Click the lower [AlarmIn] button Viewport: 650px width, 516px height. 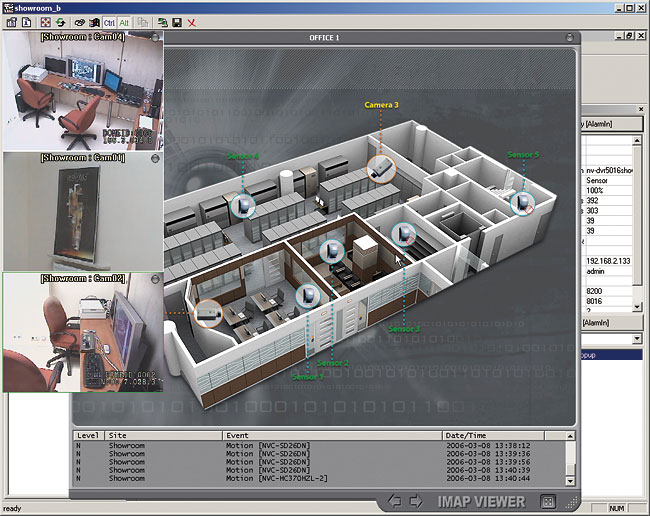(612, 322)
